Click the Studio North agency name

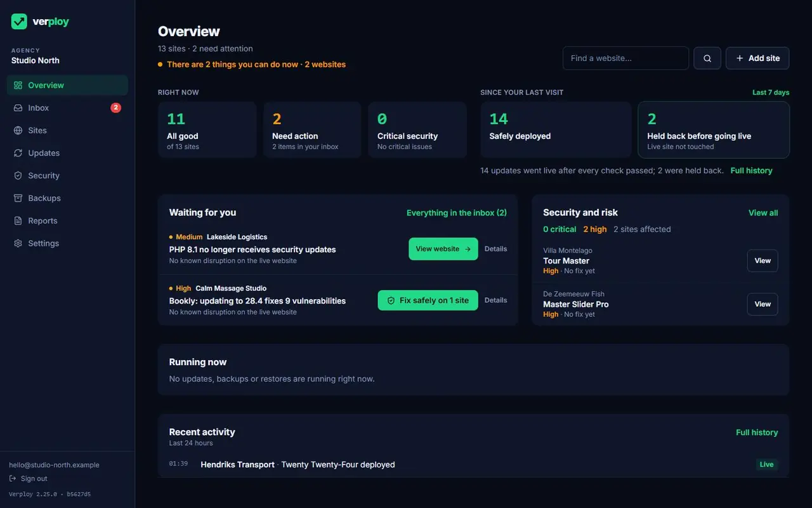(36, 60)
